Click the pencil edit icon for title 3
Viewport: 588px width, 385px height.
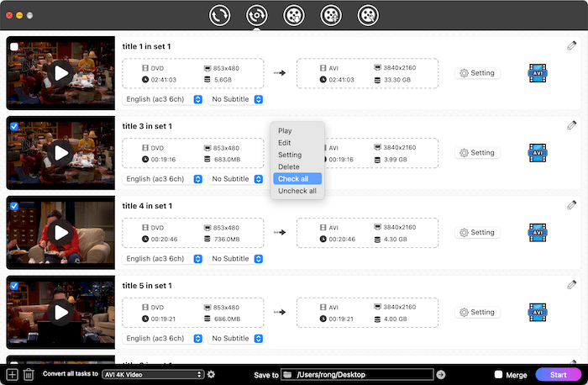(572, 125)
